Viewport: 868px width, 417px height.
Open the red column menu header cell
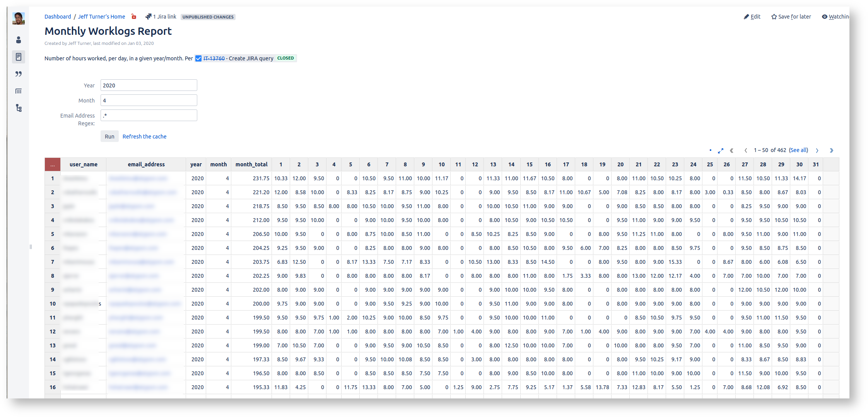53,164
